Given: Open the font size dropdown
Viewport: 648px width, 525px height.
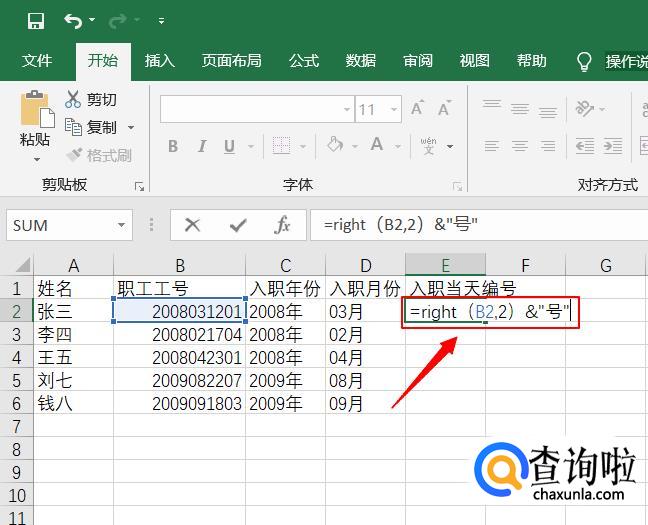Looking at the screenshot, I should pyautogui.click(x=393, y=110).
